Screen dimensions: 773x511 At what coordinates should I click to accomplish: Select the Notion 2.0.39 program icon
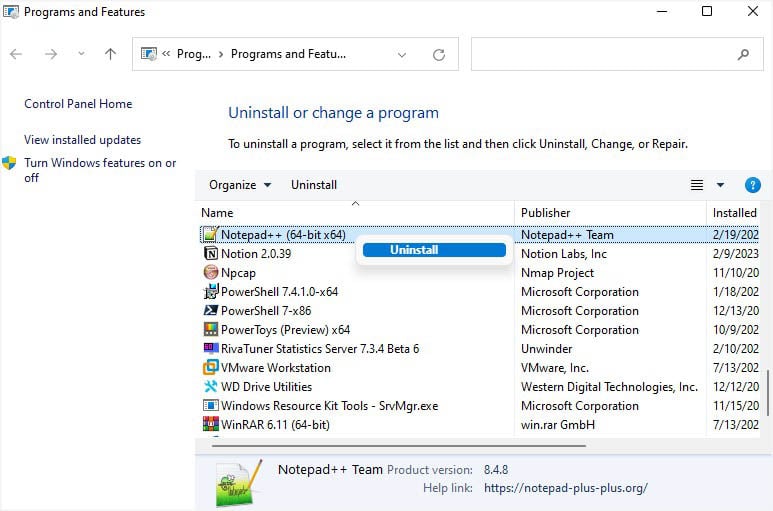coord(211,253)
